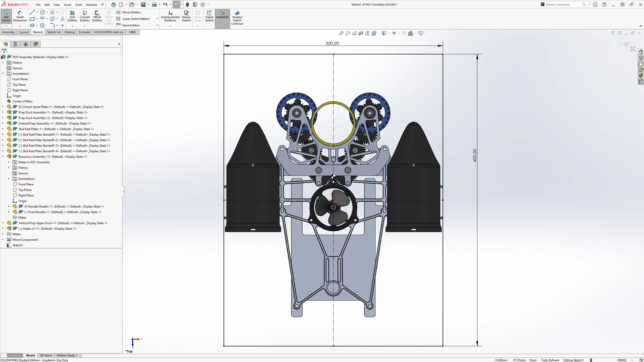Toggle the Select cursor tool
Viewport: 644px width, 362px height.
(x=176, y=5)
